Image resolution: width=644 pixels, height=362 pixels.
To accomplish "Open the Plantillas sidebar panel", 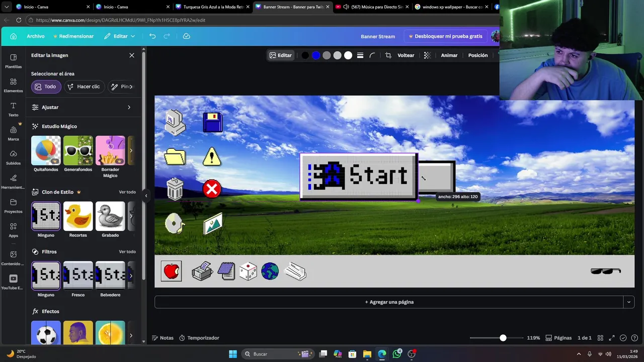I will click(x=13, y=61).
